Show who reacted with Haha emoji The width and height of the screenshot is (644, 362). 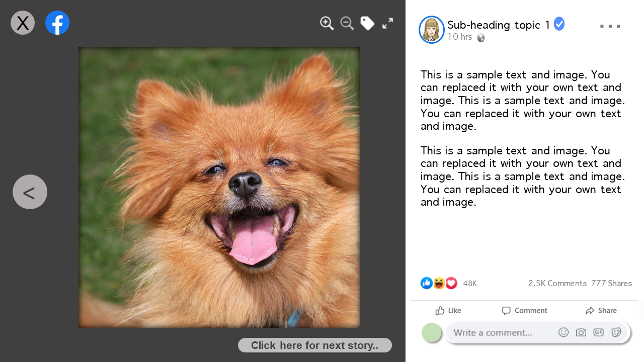pos(439,283)
